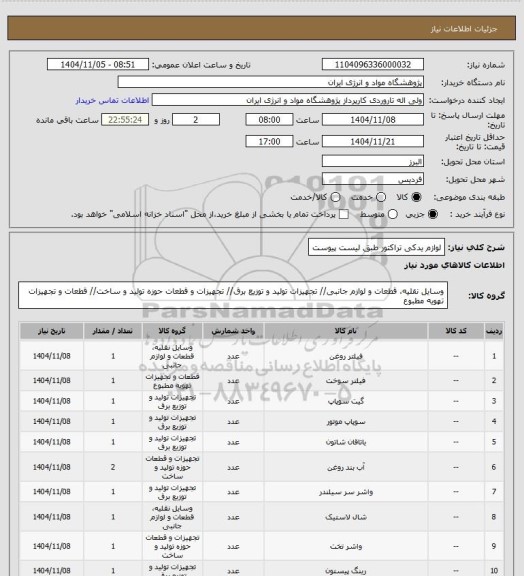Click the validity time 17:00 field
Viewport: 524px width, 576px height.
(269, 141)
